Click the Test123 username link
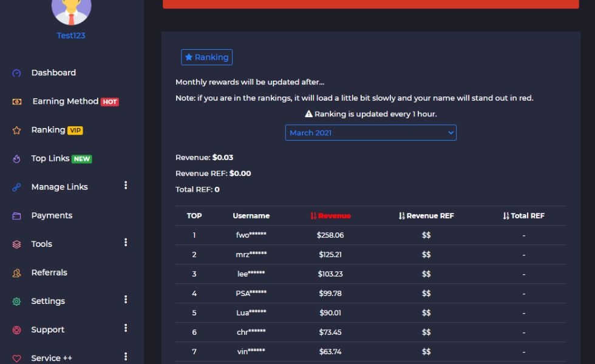The height and width of the screenshot is (364, 595). (71, 36)
